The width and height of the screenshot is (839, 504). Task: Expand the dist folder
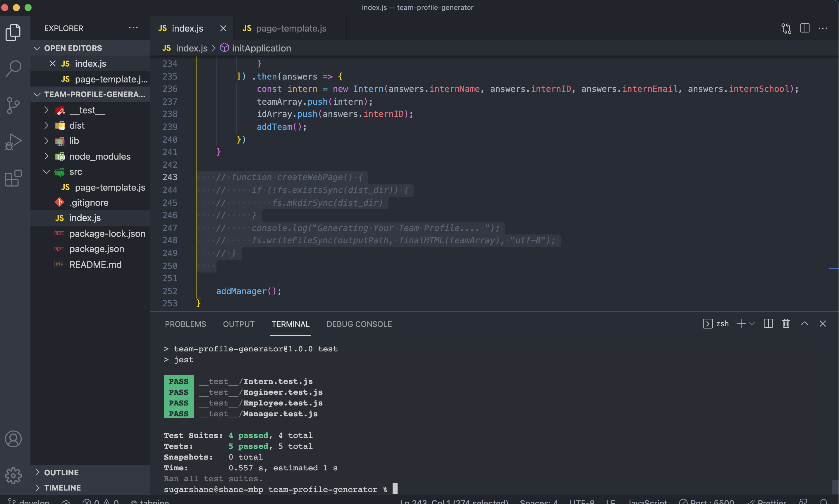click(47, 125)
